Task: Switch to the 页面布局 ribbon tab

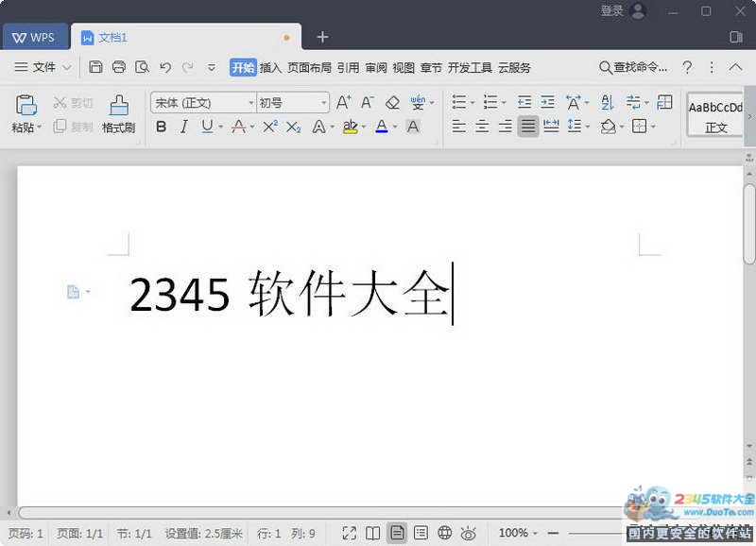Action: tap(312, 67)
